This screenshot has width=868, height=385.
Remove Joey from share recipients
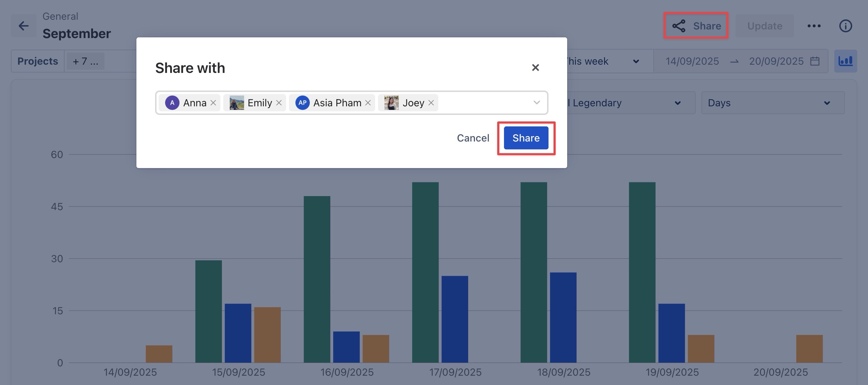coord(431,103)
